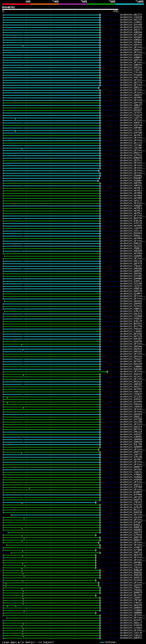Click the arrowhead ending the A8I2T0 alignment

[x=100, y=15]
